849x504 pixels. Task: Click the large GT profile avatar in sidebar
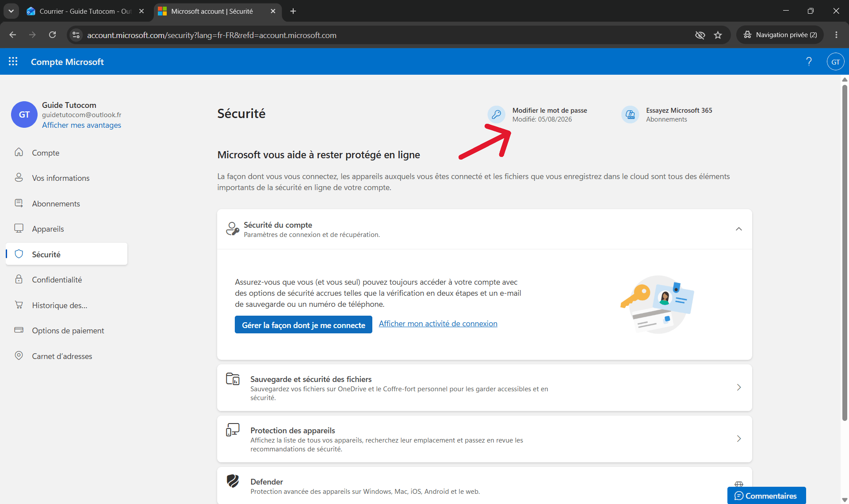tap(24, 115)
